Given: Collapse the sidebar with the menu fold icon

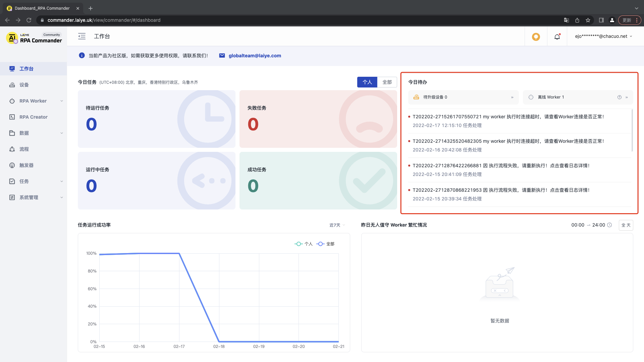Looking at the screenshot, I should (x=82, y=36).
